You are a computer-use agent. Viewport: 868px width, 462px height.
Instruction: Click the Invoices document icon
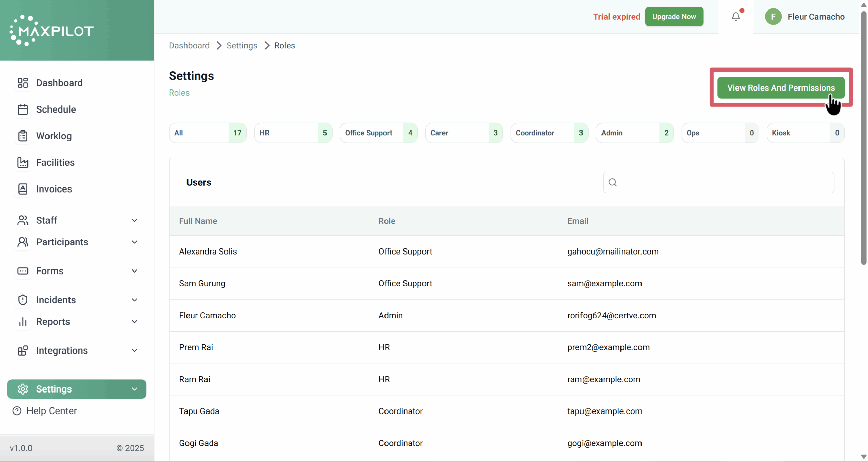tap(23, 189)
